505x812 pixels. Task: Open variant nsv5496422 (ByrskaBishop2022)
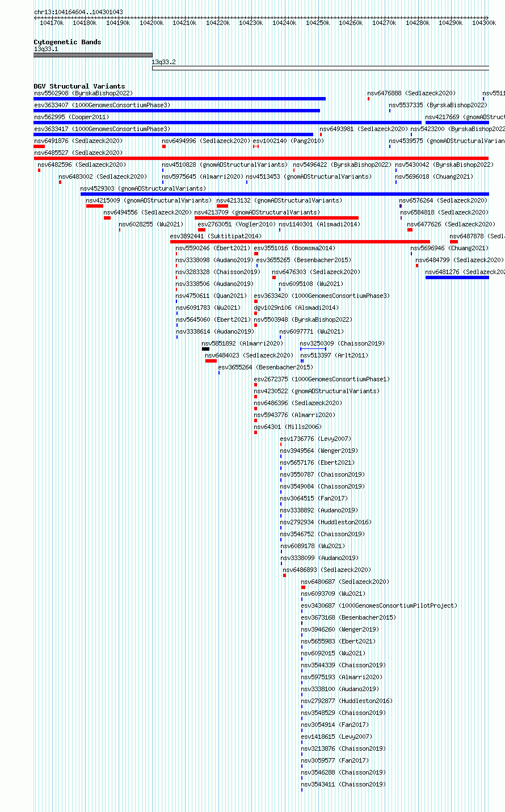point(294,170)
